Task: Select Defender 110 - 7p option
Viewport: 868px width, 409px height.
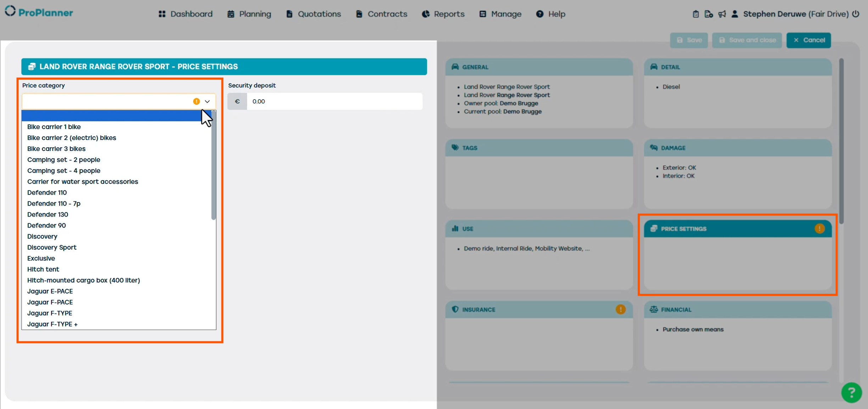Action: 54,203
